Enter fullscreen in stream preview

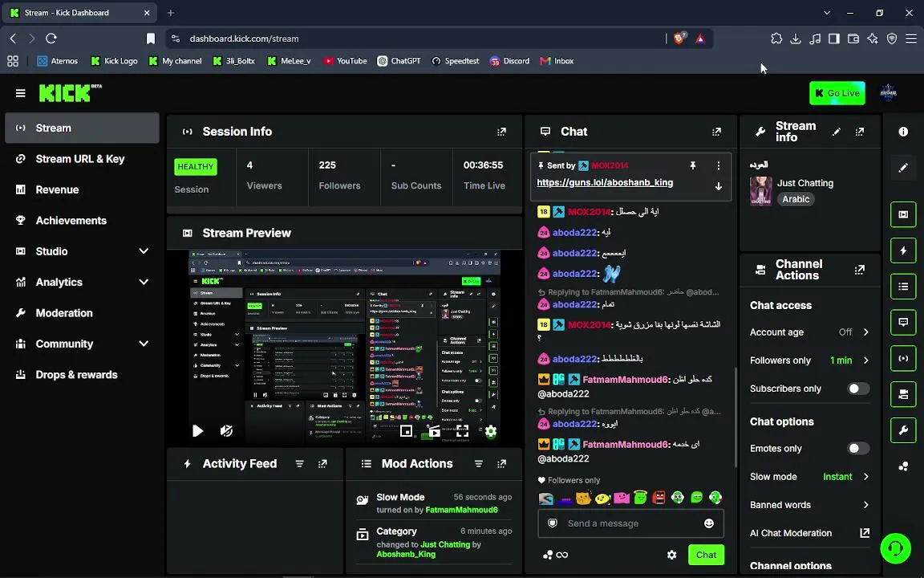coord(463,431)
